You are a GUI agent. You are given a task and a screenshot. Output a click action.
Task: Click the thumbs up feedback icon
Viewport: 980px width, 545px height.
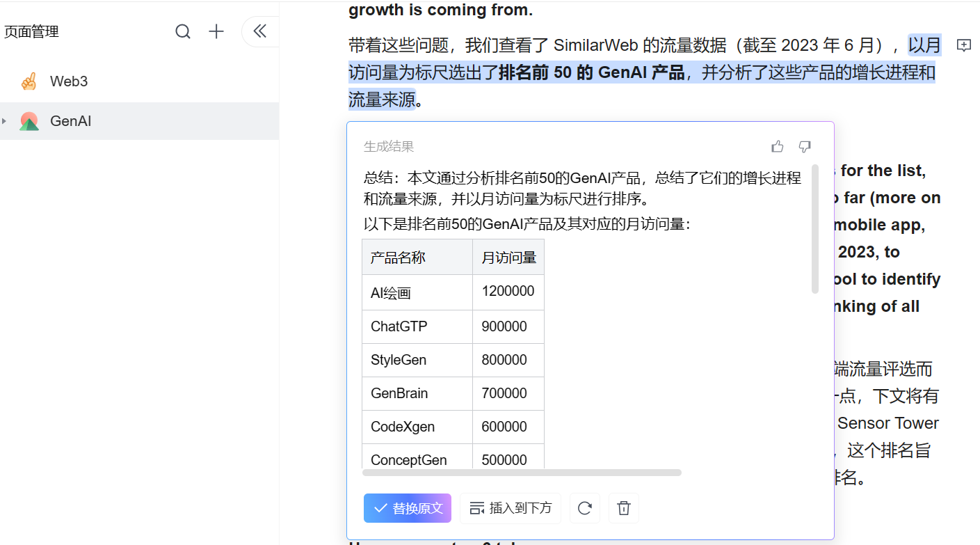778,146
